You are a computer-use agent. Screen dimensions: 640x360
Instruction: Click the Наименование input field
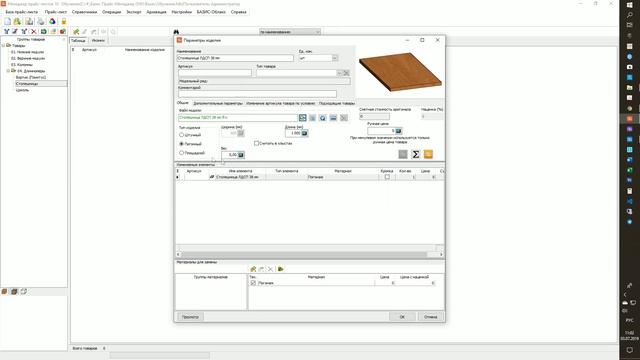(x=235, y=58)
